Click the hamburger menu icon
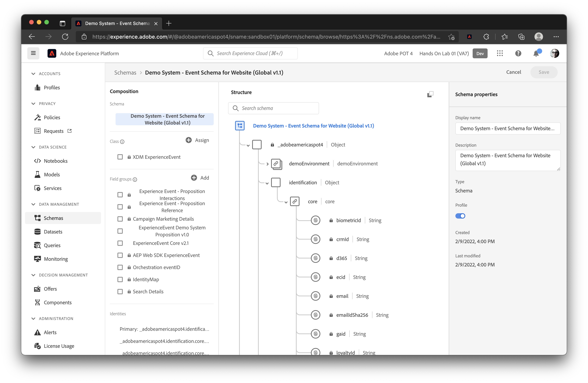This screenshot has width=588, height=383. [33, 53]
